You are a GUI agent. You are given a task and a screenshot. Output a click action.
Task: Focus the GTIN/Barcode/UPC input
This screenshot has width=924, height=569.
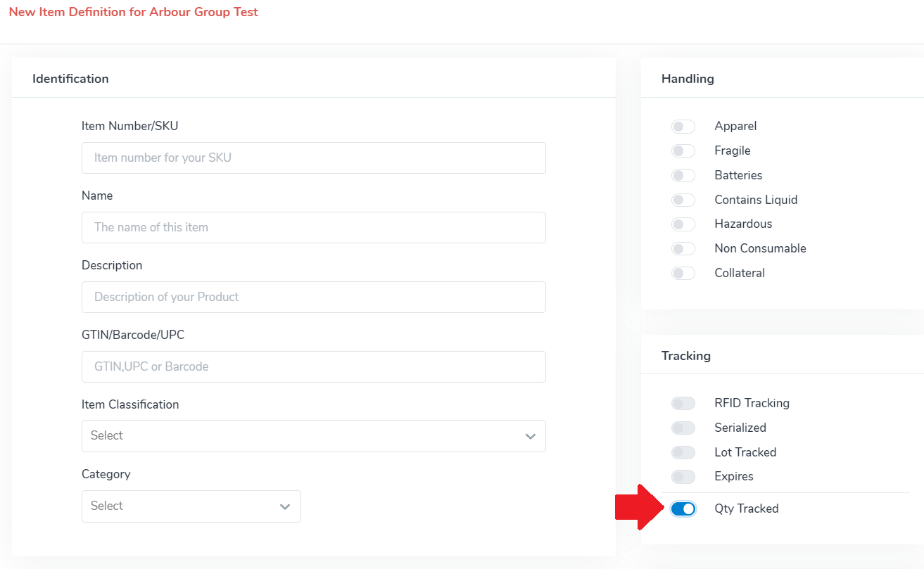click(313, 366)
